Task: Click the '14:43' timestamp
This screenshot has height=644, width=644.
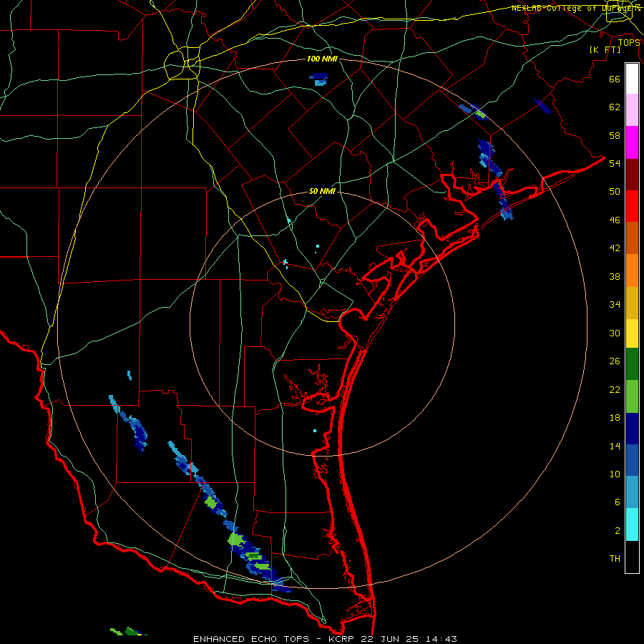Action: pos(441,639)
